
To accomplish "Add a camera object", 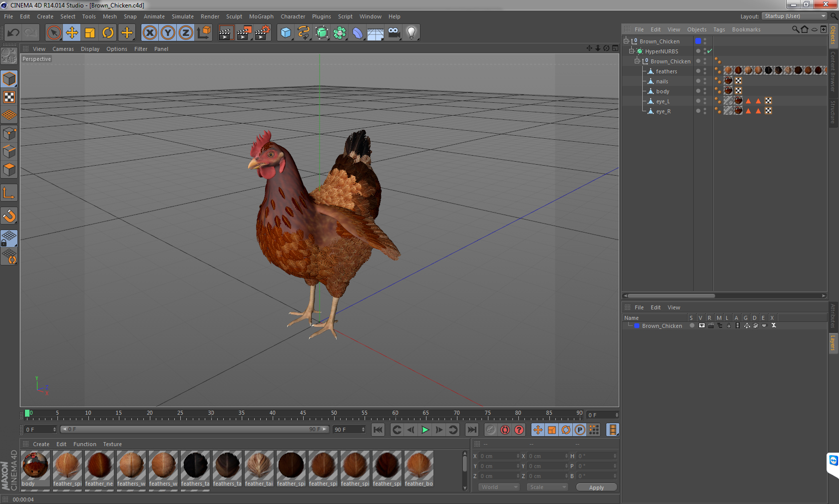I will point(394,33).
